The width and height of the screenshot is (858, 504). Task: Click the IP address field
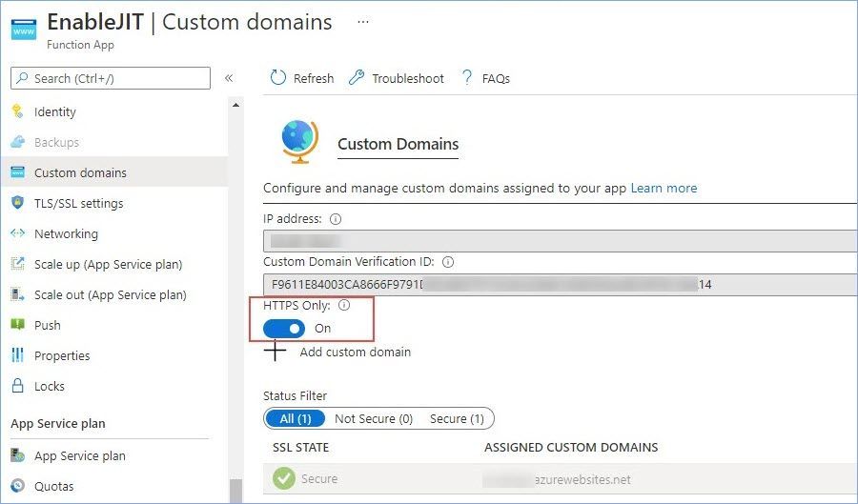click(561, 241)
